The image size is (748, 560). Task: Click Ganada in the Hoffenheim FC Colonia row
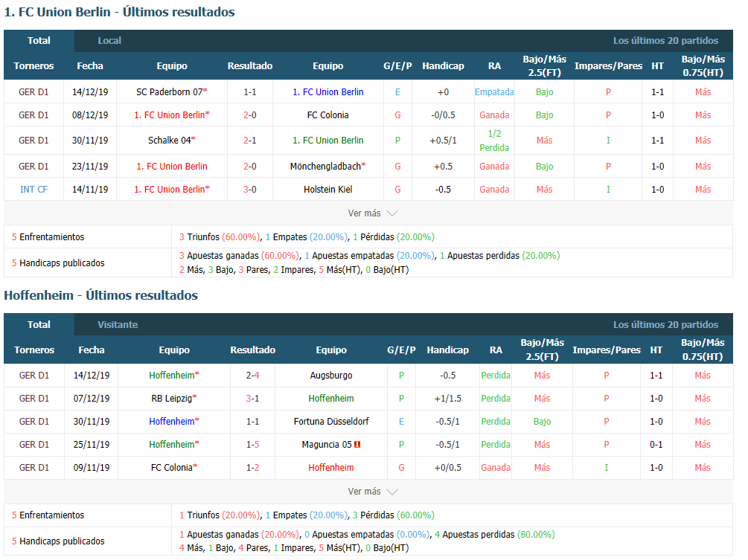pyautogui.click(x=495, y=468)
